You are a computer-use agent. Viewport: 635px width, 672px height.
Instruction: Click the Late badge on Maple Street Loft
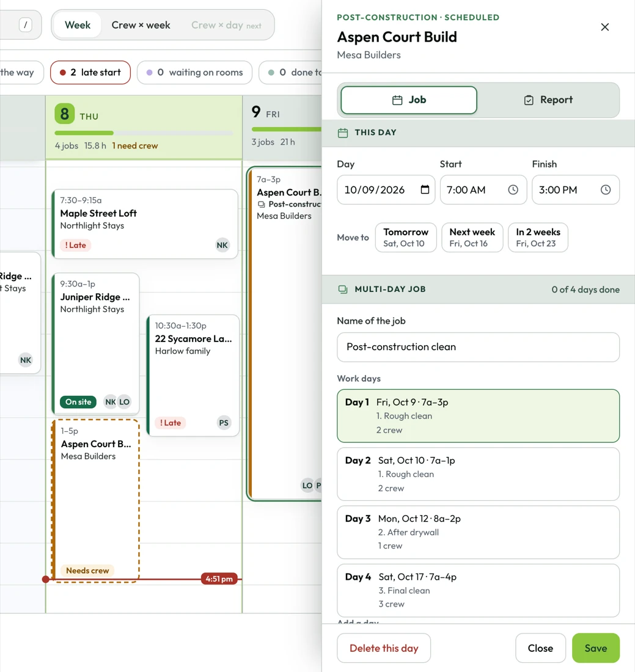pyautogui.click(x=75, y=245)
